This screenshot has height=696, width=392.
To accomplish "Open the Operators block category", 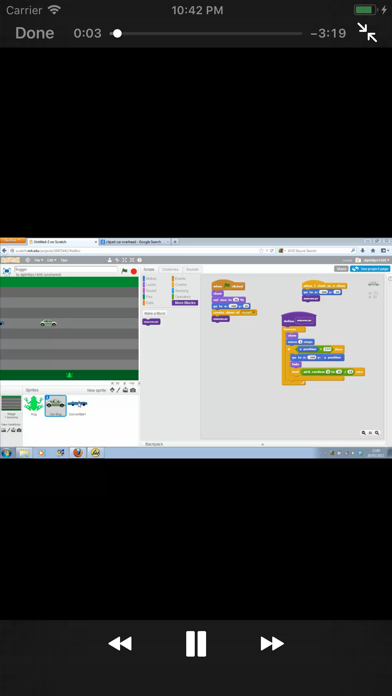I will click(182, 297).
